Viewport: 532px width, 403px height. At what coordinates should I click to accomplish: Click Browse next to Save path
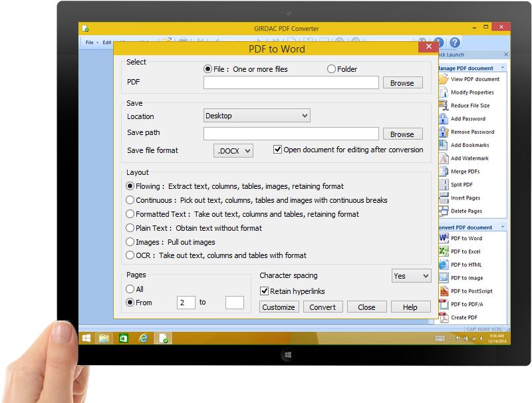coord(403,134)
